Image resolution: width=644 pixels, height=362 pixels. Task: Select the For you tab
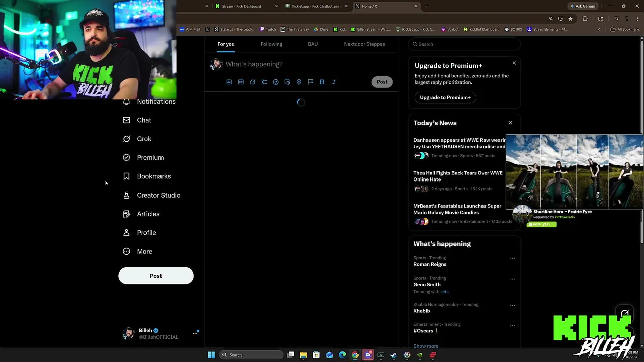click(226, 44)
